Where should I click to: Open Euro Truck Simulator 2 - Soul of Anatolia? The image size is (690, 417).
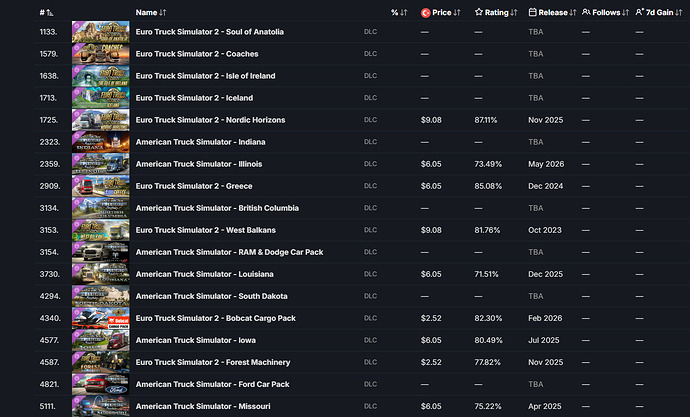click(x=209, y=32)
